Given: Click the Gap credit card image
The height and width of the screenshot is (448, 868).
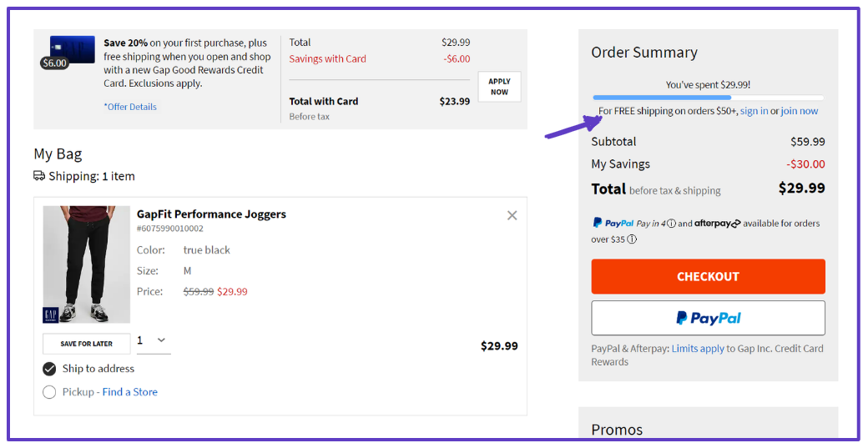Looking at the screenshot, I should 72,49.
